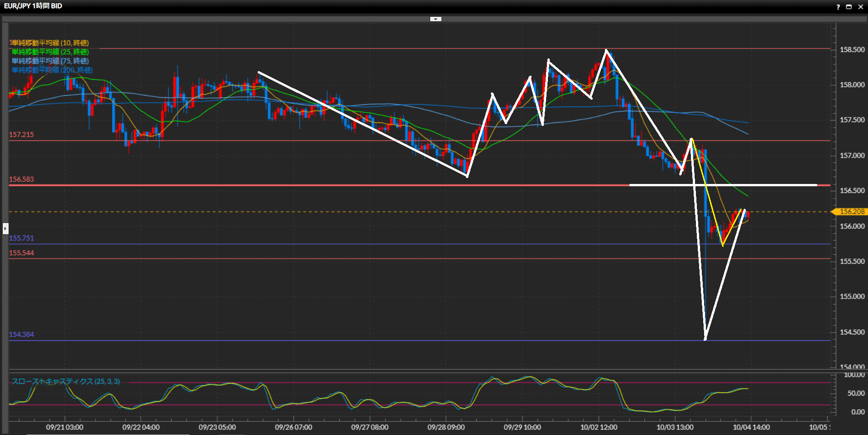
Task: Select the 単純移動平均線 (200, 終値) indicator label
Action: (x=52, y=70)
